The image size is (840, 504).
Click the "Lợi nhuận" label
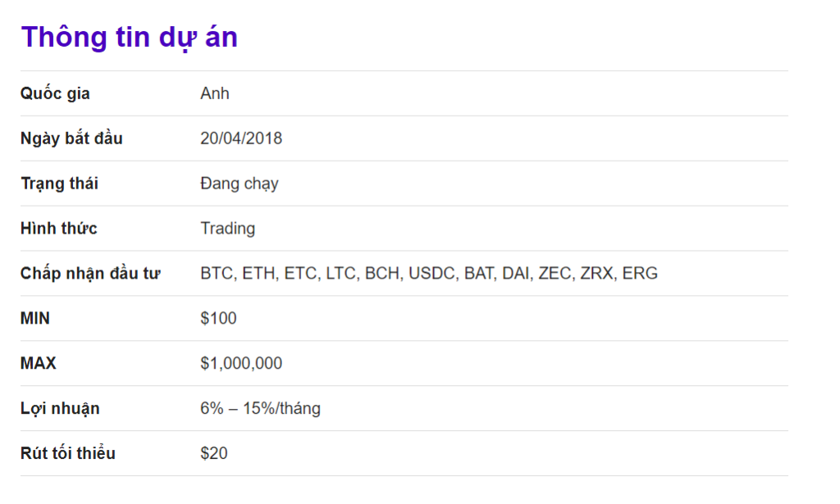(x=60, y=409)
